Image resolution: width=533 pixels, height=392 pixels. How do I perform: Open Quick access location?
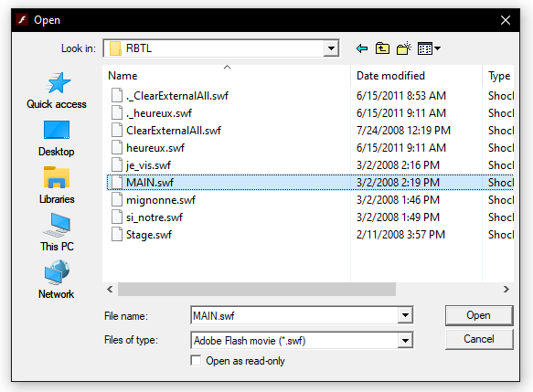(57, 90)
